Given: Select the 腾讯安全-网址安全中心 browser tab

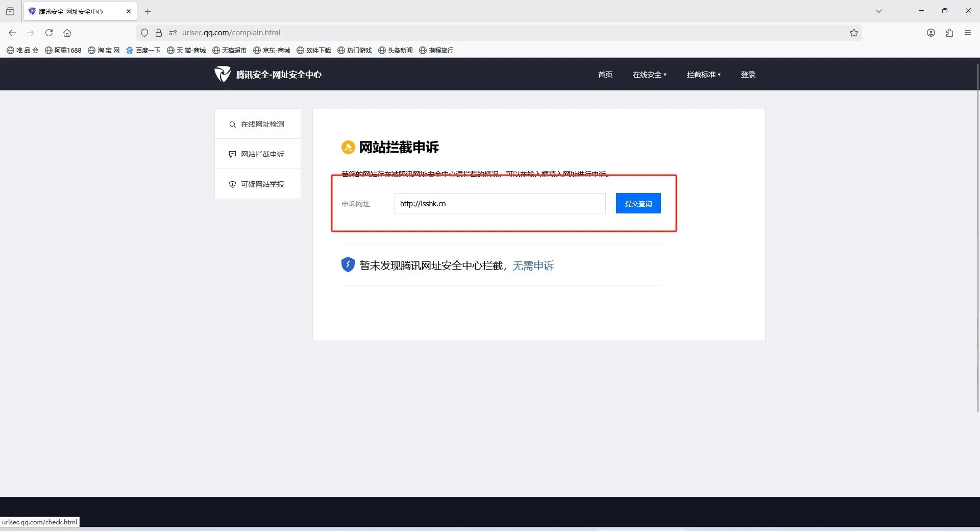Looking at the screenshot, I should coord(80,11).
